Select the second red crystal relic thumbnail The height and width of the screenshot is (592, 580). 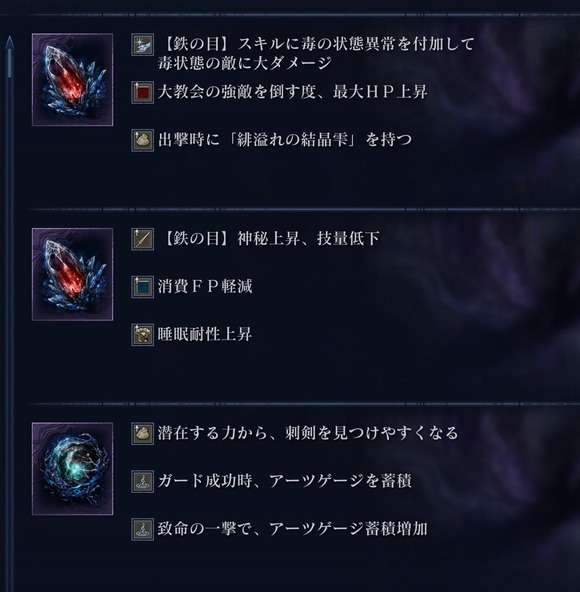click(72, 274)
